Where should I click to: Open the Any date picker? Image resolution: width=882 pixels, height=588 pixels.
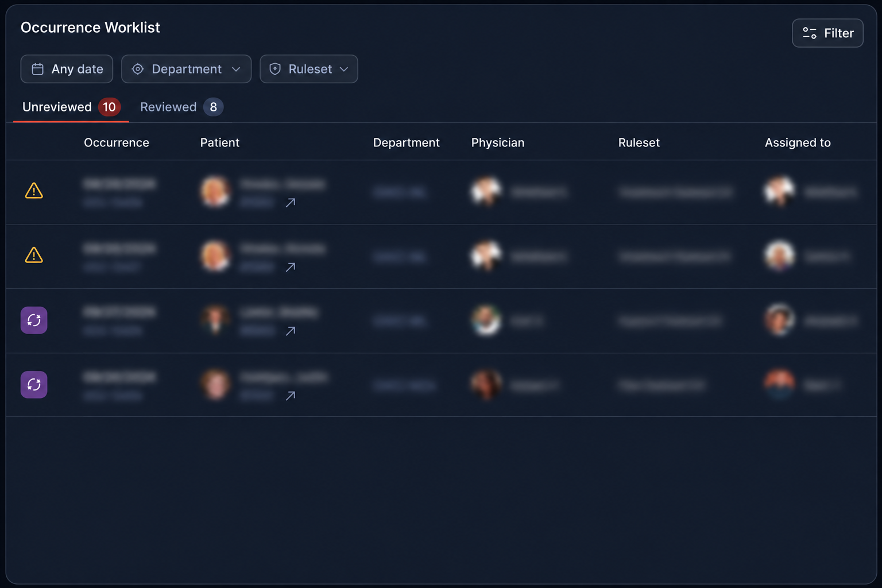tap(67, 69)
